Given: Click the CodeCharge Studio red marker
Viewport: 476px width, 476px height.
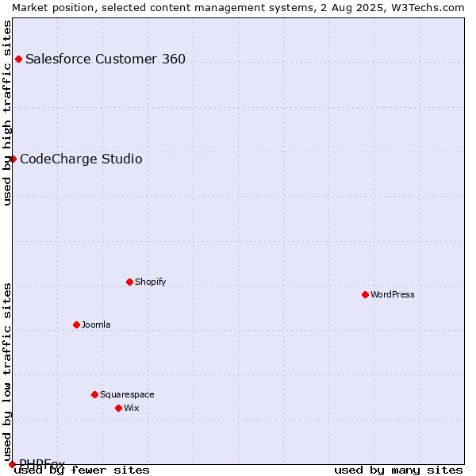Looking at the screenshot, I should [13, 159].
